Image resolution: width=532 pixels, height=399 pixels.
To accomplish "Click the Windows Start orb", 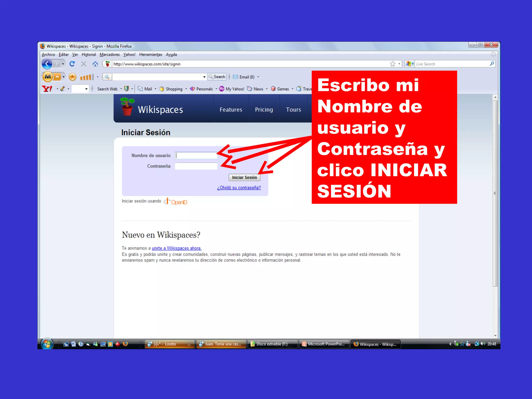I will point(47,344).
